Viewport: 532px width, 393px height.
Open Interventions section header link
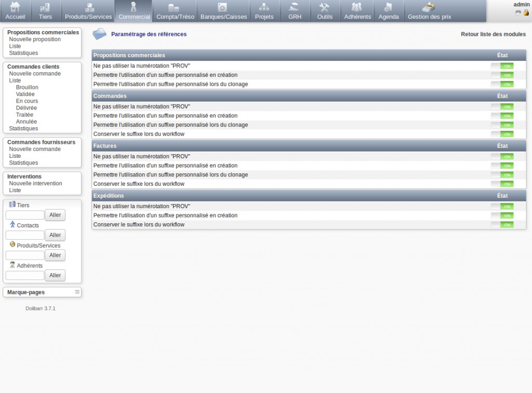24,177
